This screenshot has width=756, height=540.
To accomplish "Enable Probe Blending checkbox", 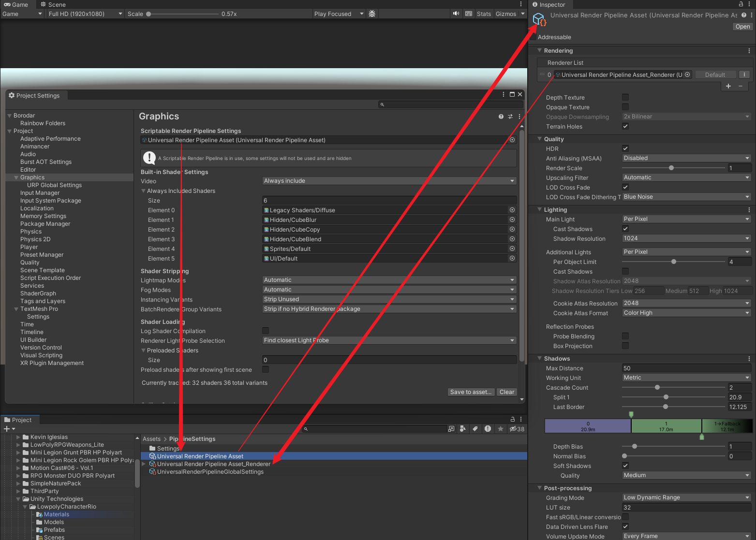I will (x=625, y=336).
